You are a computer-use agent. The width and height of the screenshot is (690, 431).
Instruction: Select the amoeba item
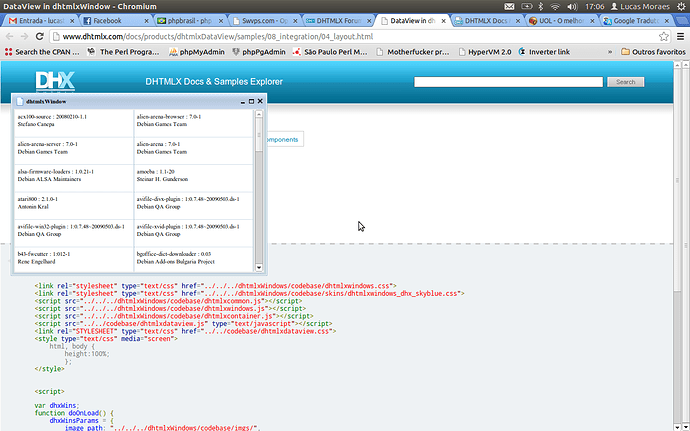193,178
